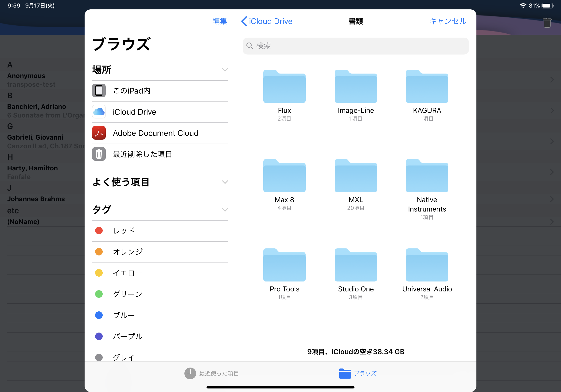Tap the Wi-Fi icon in status bar

[x=523, y=5]
